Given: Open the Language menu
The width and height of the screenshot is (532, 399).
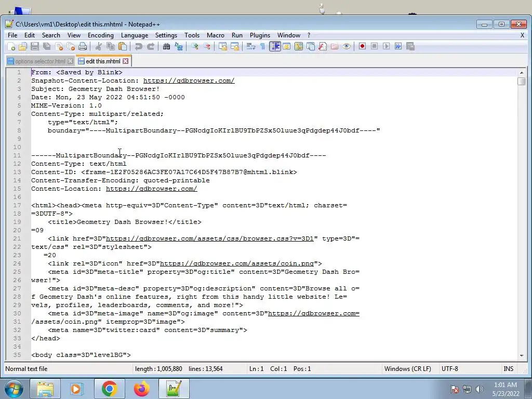Looking at the screenshot, I should [135, 35].
